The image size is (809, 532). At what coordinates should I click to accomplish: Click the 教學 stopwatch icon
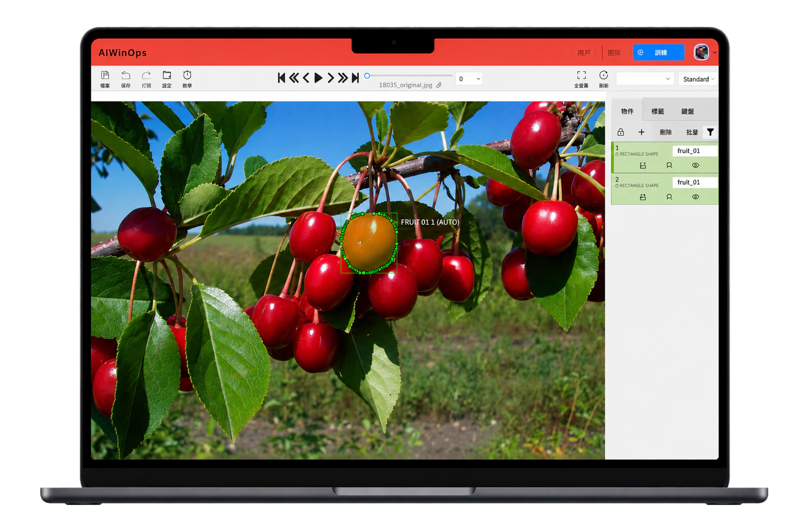point(187,75)
